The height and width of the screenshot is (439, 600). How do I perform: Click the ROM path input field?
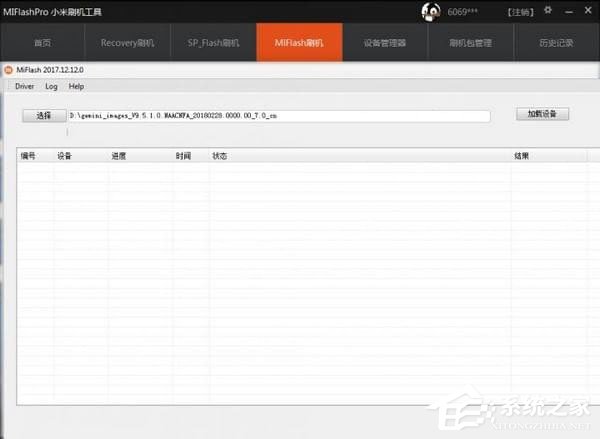pyautogui.click(x=279, y=116)
